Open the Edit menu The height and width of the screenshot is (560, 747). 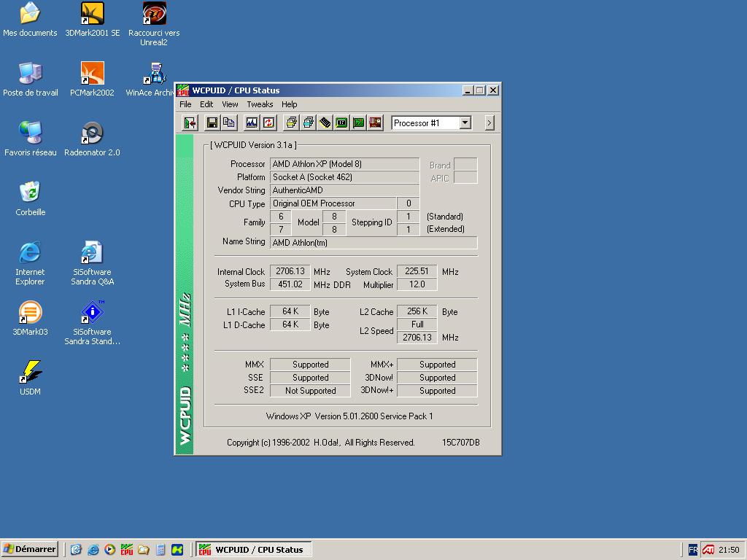pyautogui.click(x=206, y=104)
